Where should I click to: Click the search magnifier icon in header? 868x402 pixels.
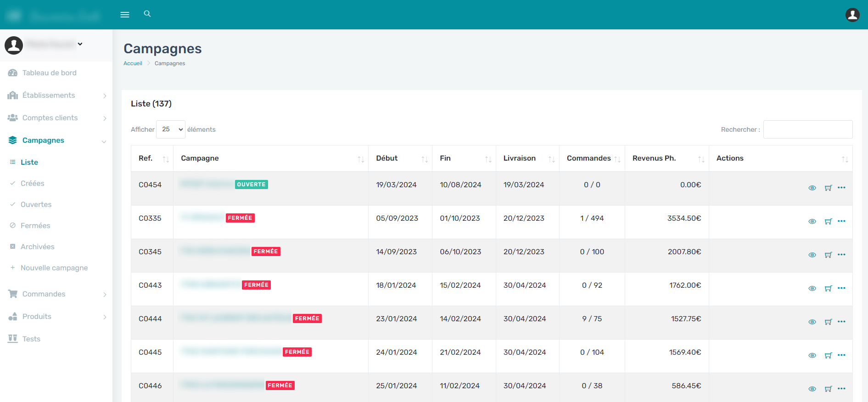[147, 14]
